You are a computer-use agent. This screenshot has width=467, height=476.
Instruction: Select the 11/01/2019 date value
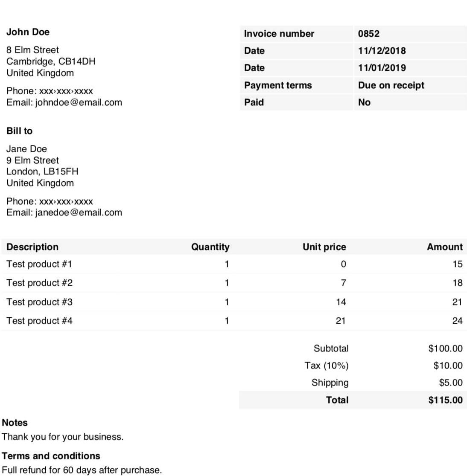(382, 68)
